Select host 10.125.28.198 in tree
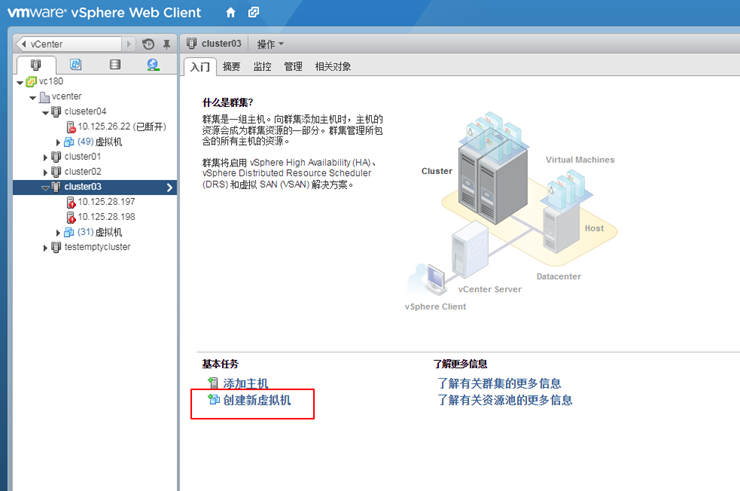 107,217
